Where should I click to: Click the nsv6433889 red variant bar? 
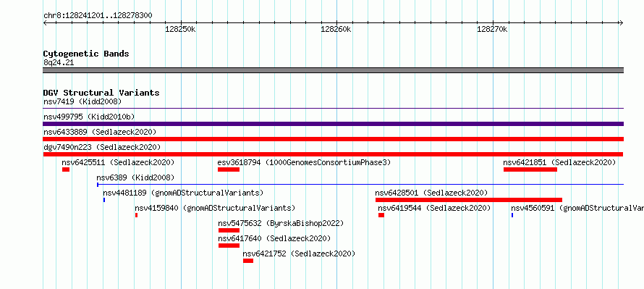[334, 139]
